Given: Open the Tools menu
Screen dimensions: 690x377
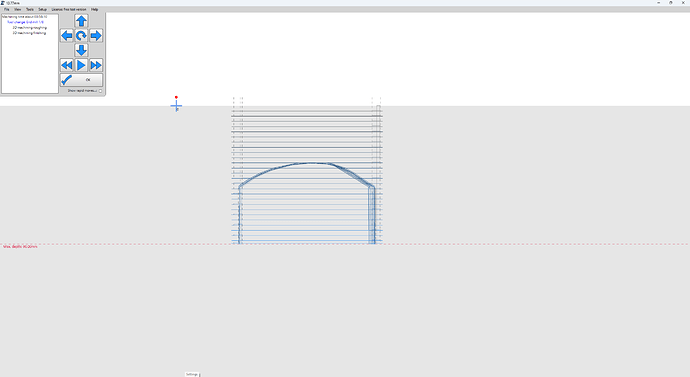Looking at the screenshot, I should coord(30,9).
